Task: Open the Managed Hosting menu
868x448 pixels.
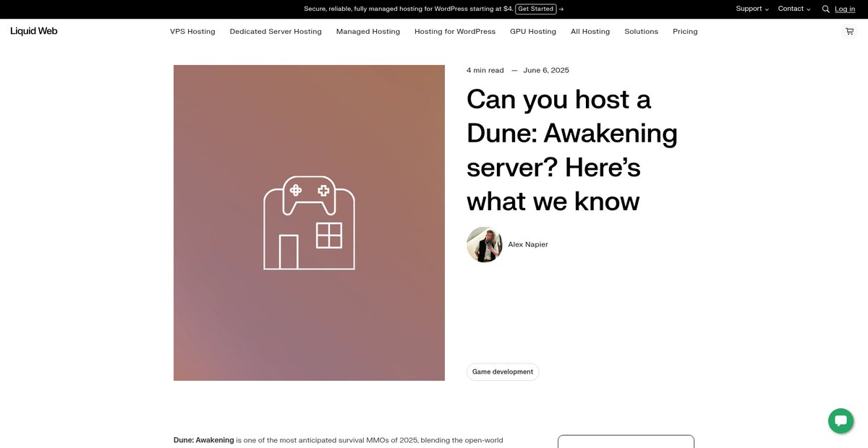Action: coord(368,32)
